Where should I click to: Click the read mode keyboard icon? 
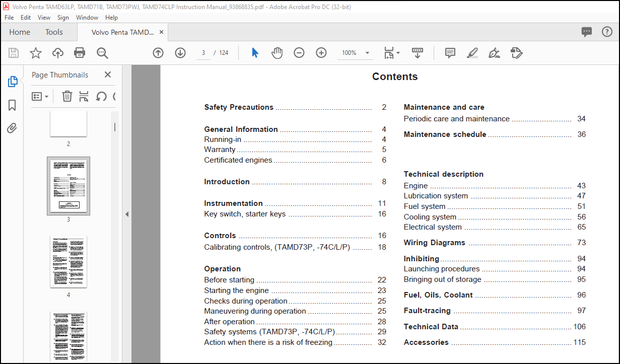tap(418, 53)
